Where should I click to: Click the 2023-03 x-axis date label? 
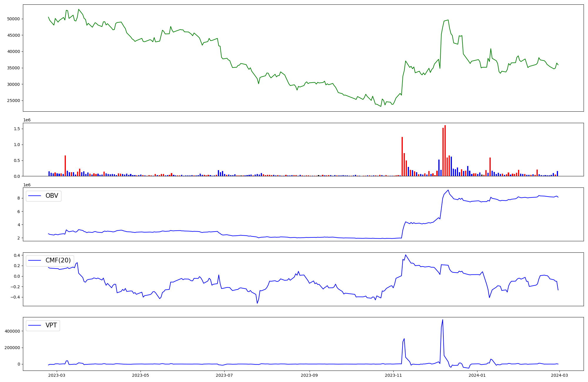click(57, 375)
